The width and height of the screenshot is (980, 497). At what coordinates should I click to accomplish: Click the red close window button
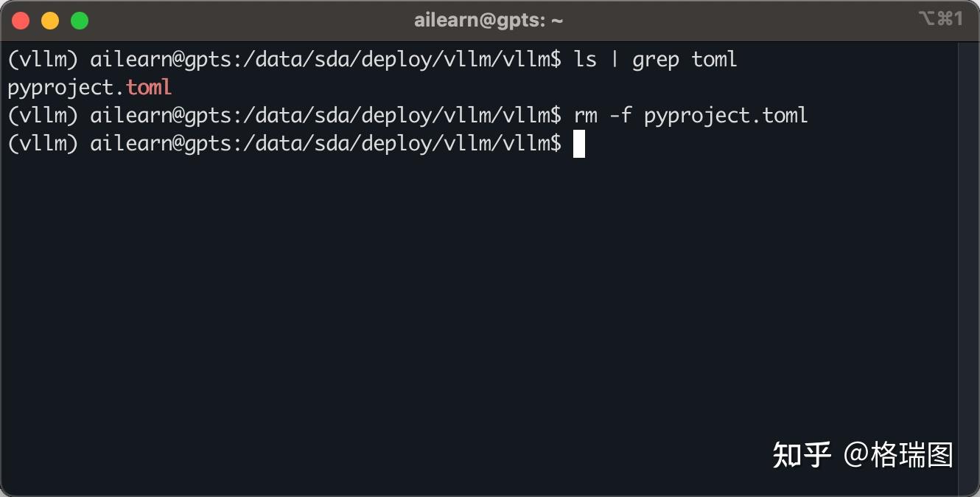(x=21, y=21)
